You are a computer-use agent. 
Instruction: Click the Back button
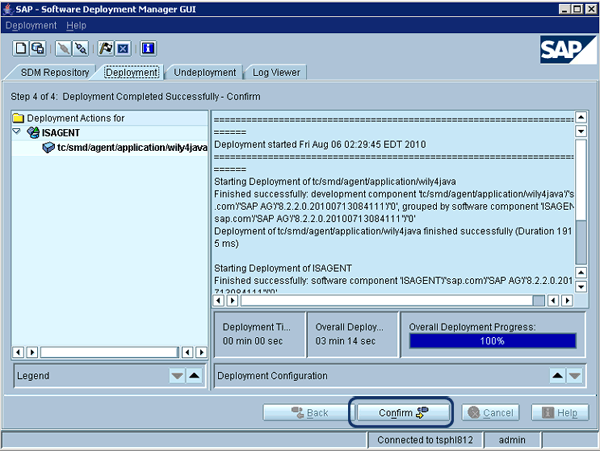[309, 413]
